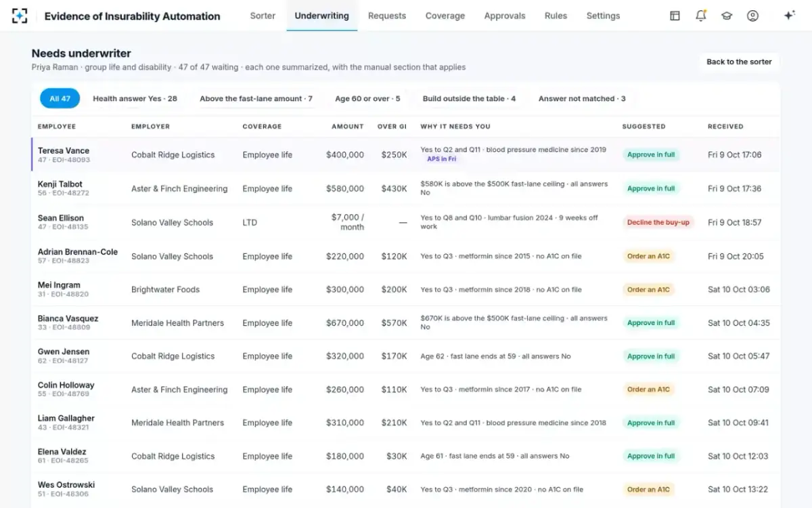Filter by Age 60 or over · 5
Viewport: 812px width, 508px height.
(x=367, y=98)
